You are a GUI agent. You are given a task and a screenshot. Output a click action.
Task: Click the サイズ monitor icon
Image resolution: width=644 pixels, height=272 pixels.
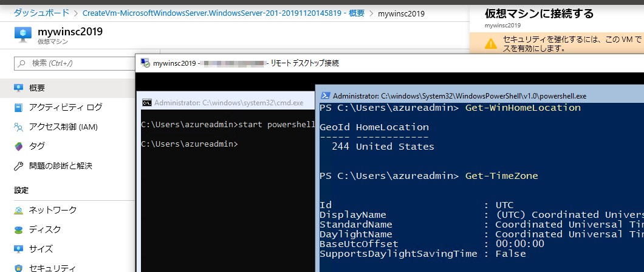click(18, 249)
